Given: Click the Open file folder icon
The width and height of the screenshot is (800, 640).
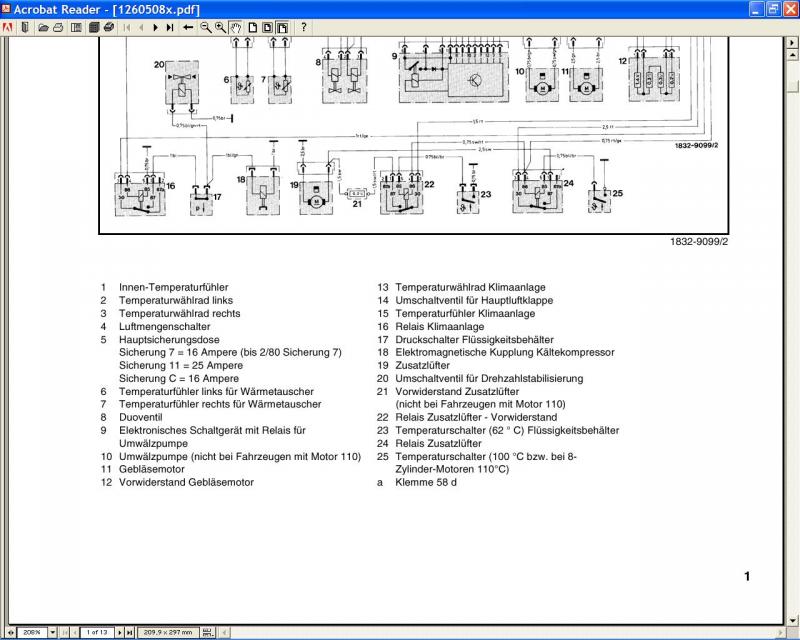Looking at the screenshot, I should coord(43,27).
